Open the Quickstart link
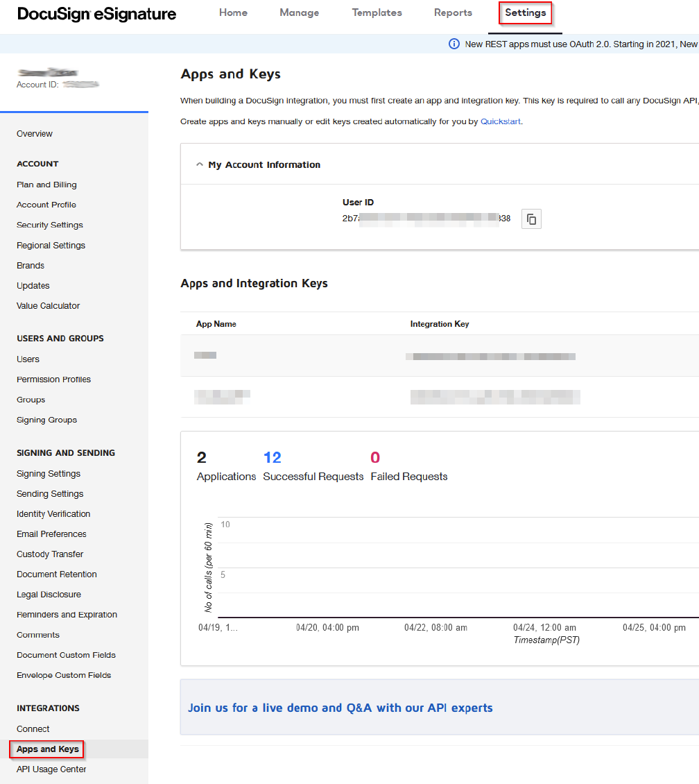 (501, 120)
